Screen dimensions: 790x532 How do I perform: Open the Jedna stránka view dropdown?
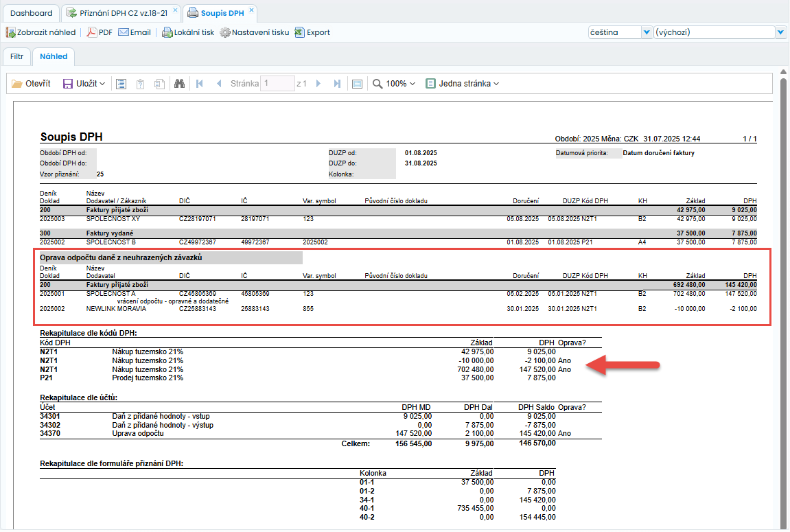click(x=469, y=84)
